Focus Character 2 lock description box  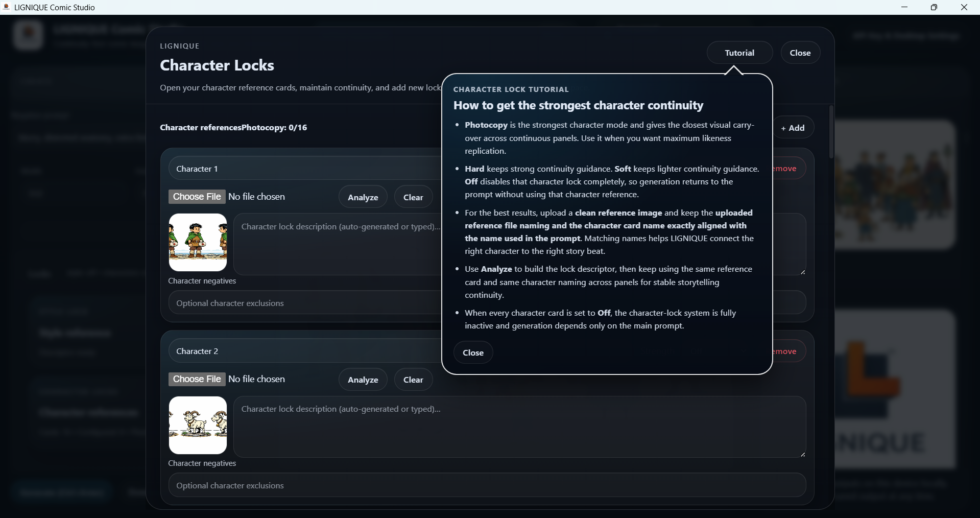pos(520,427)
